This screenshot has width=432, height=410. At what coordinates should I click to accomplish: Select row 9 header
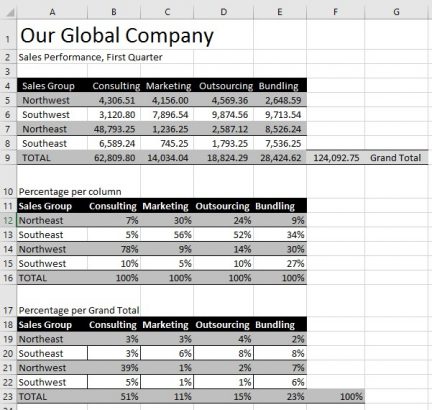(x=8, y=158)
